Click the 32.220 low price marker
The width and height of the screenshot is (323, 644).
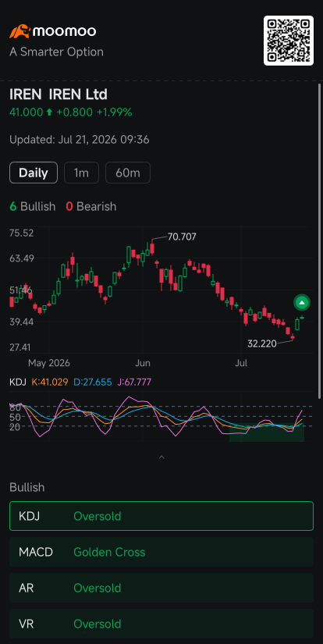(x=262, y=343)
